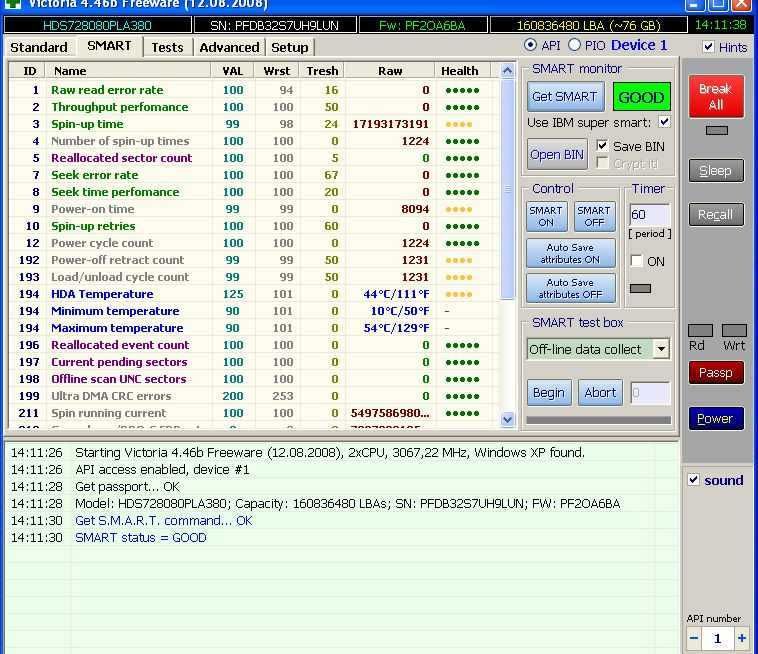Switch to the Standard tab

(x=39, y=47)
